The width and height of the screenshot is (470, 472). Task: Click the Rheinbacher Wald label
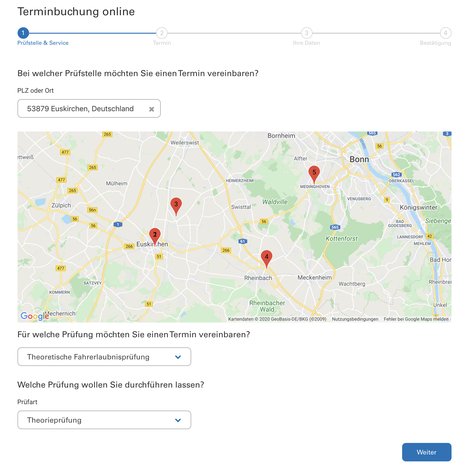coord(267,306)
